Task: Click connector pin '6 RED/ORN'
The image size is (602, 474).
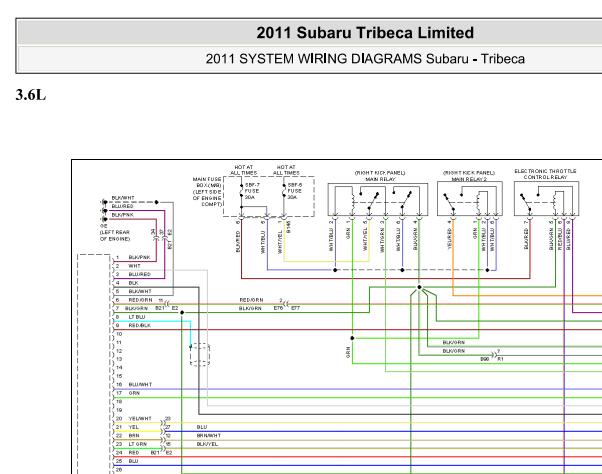Action: [134, 300]
